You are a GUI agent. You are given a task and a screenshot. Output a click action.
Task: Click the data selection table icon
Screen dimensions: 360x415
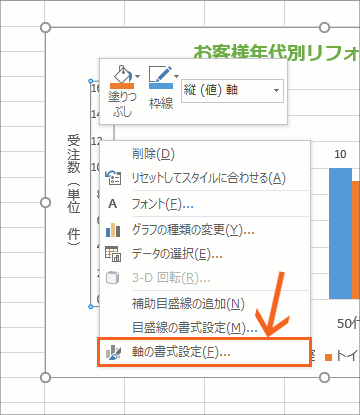point(113,254)
